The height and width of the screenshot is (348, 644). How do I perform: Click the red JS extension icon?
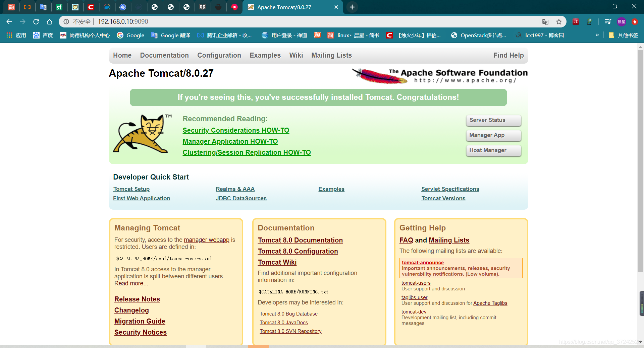(x=576, y=22)
